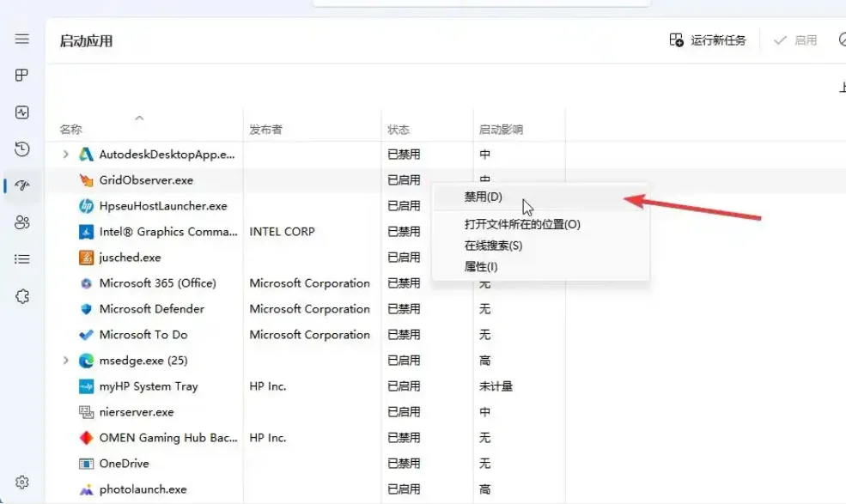Open the Performance page in sidebar
The height and width of the screenshot is (504, 846).
point(21,110)
